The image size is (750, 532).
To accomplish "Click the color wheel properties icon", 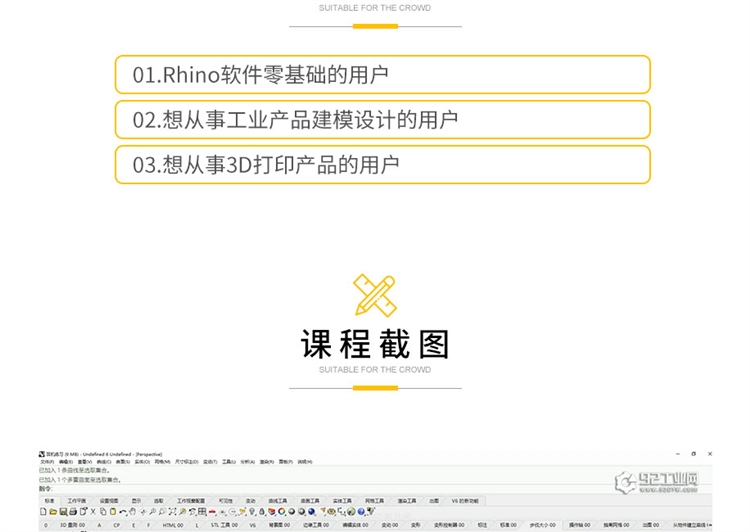I will click(x=281, y=511).
